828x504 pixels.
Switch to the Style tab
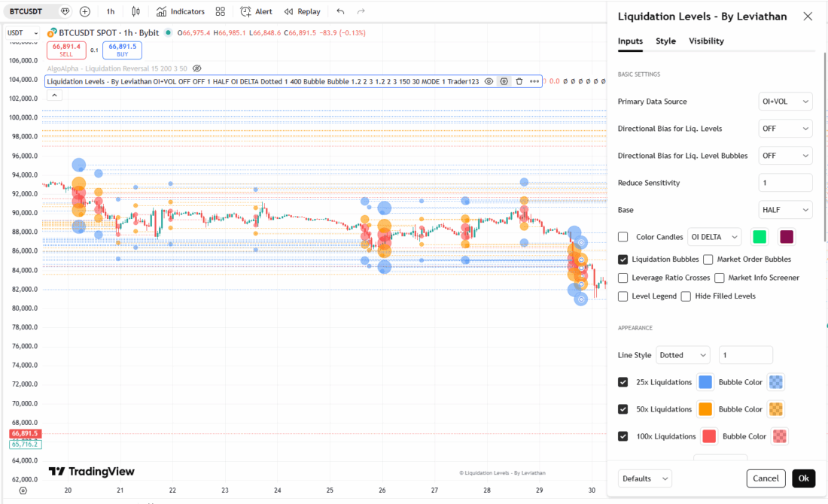click(666, 41)
